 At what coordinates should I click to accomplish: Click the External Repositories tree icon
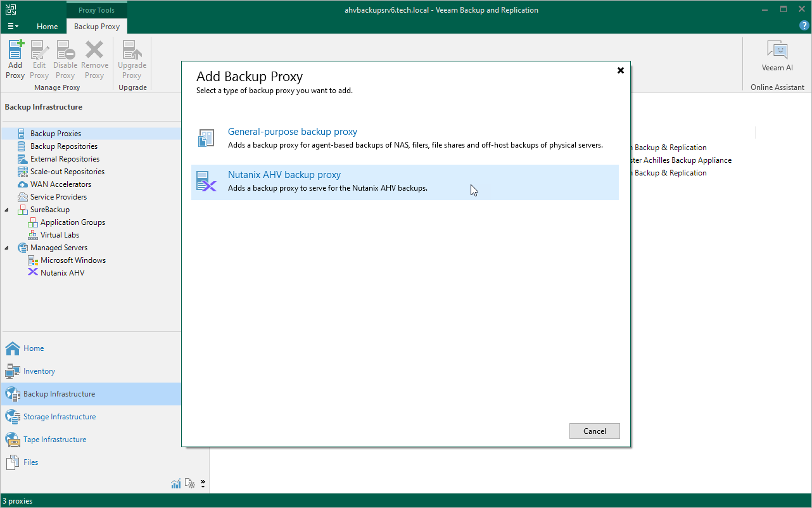(x=22, y=159)
